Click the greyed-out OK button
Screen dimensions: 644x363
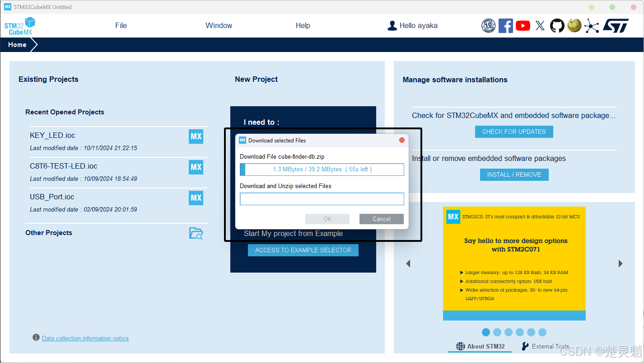point(327,219)
